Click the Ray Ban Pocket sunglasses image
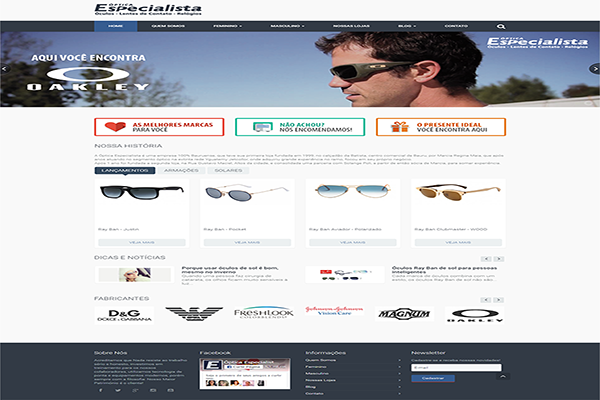This screenshot has height=400, width=600. (247, 193)
